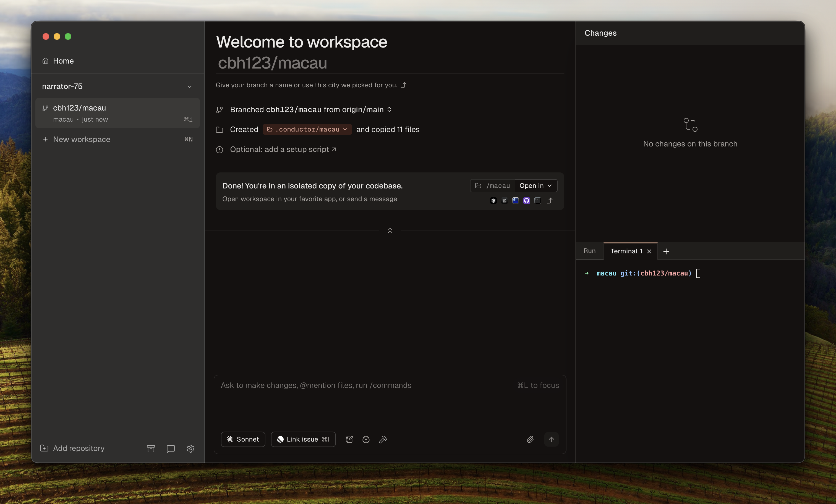This screenshot has height=504, width=836.
Task: Collapse the welcome section with double chevron
Action: [390, 230]
